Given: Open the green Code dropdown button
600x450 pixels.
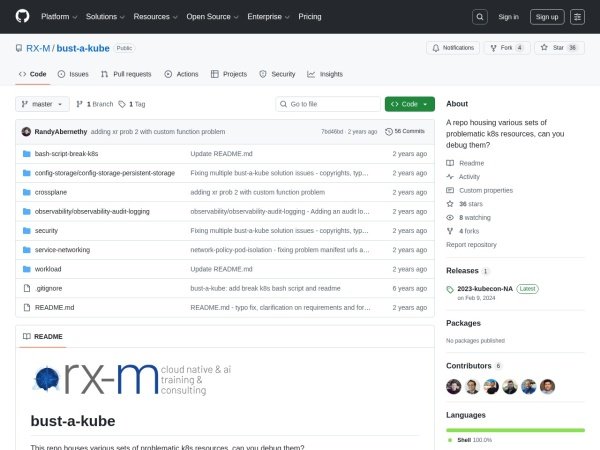Looking at the screenshot, I should pos(409,104).
